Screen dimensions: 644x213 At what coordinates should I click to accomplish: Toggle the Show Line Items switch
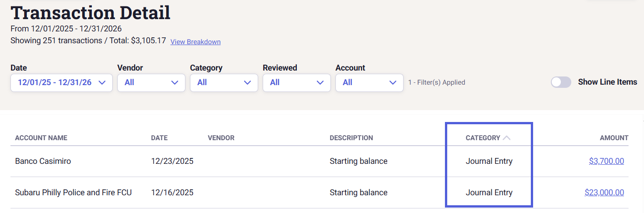pos(561,82)
